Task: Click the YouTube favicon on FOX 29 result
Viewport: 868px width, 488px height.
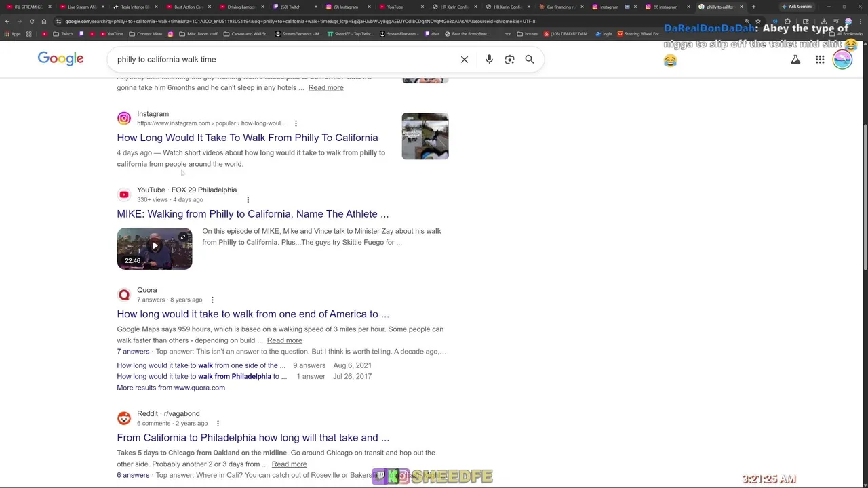Action: [x=123, y=195]
